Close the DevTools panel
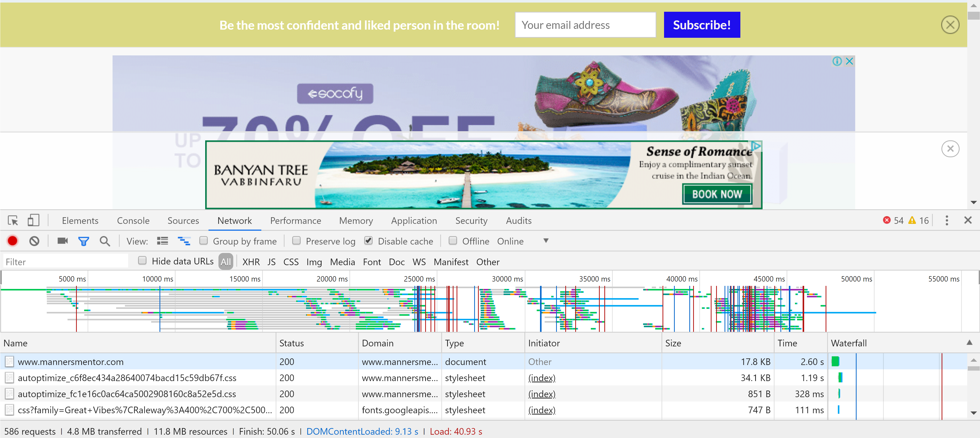This screenshot has height=438, width=980. point(968,220)
